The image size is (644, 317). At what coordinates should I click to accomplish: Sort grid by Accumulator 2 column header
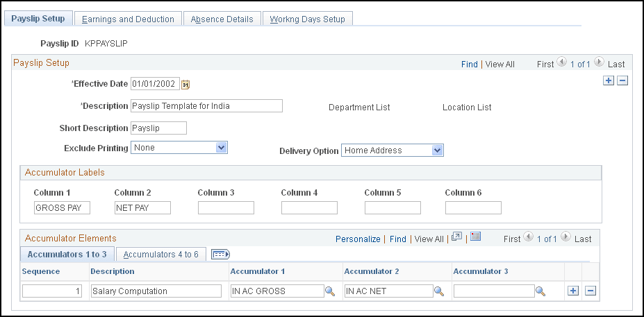[x=372, y=271]
